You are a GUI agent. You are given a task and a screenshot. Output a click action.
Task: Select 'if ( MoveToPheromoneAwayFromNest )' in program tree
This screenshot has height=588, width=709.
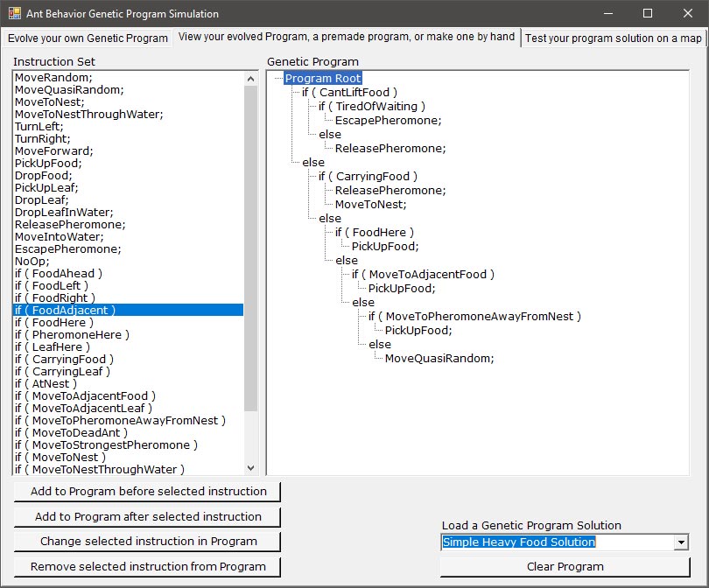click(x=474, y=317)
